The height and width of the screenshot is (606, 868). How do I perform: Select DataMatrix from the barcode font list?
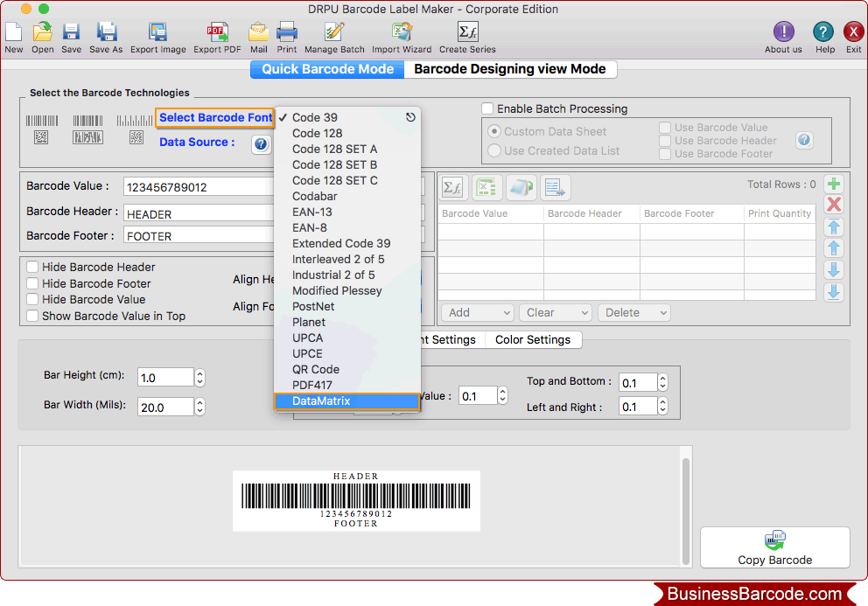(347, 401)
